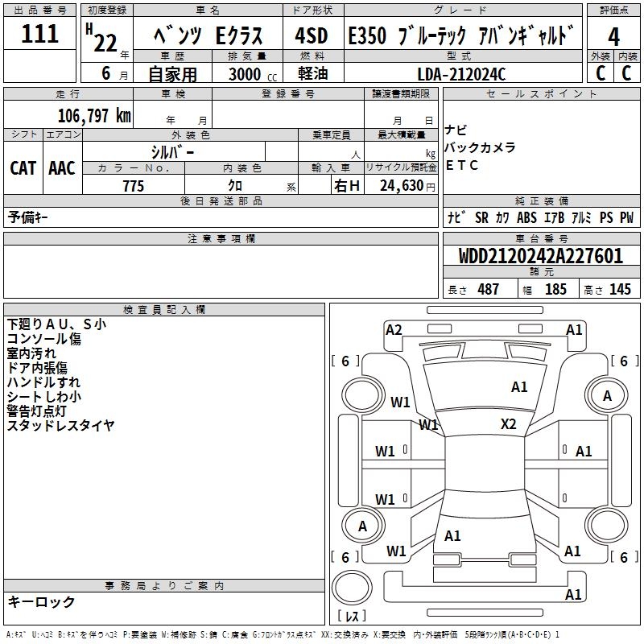Click the CAT shift type cell
This screenshot has height=644, width=644.
pos(23,167)
